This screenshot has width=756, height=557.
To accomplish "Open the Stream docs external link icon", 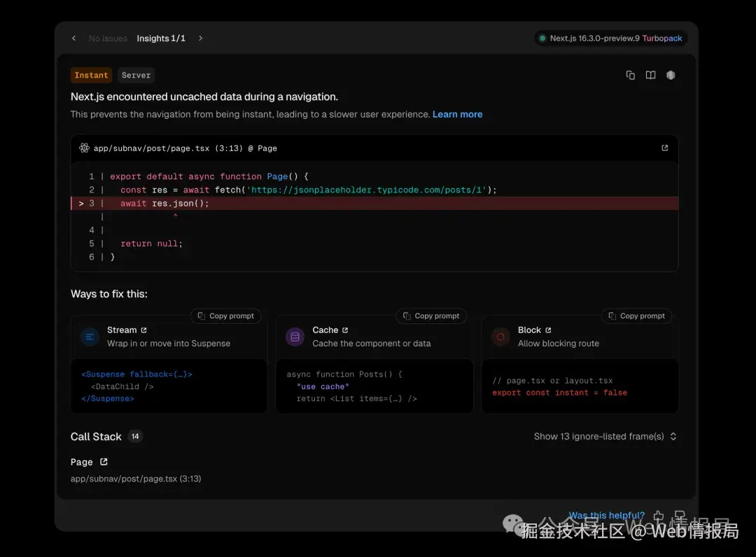I will 143,330.
